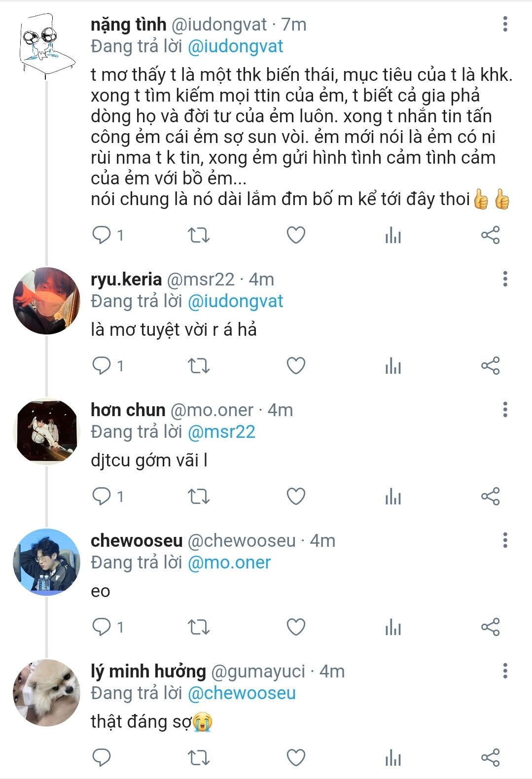Image resolution: width=532 pixels, height=779 pixels.
Task: Like ryu.keria's reply
Action: tap(296, 366)
